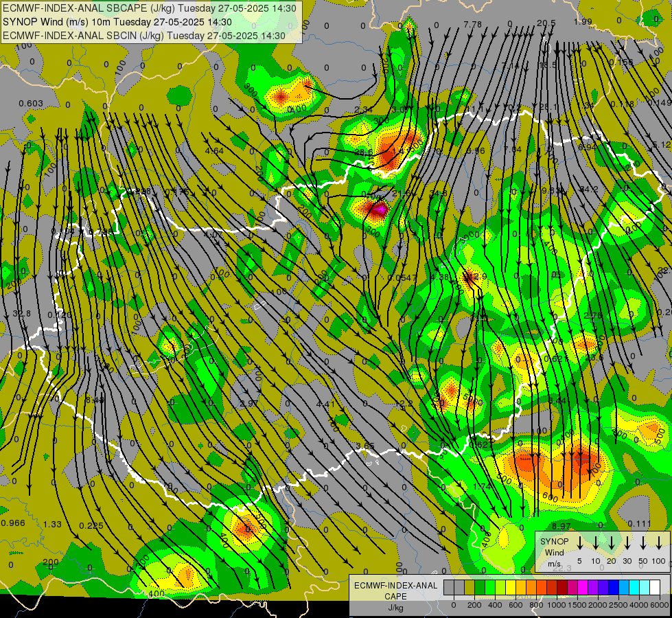Select the white CAPE legend swatch
The width and height of the screenshot is (672, 618).
pos(656,587)
